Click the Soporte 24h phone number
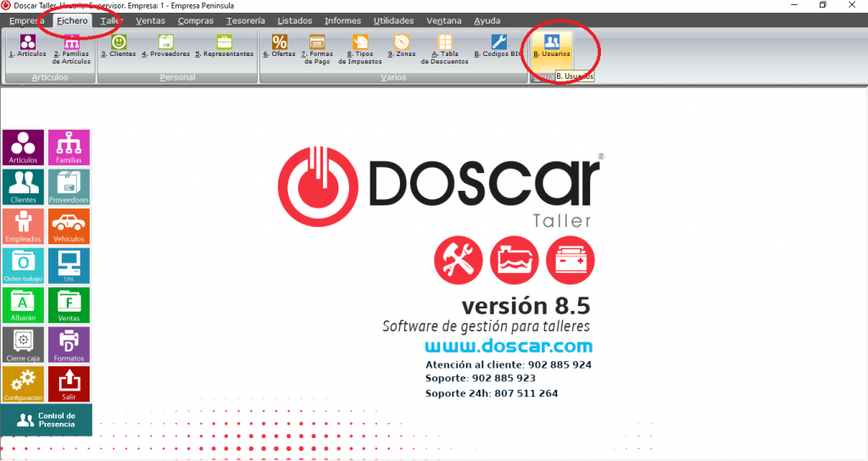The width and height of the screenshot is (868, 461). pyautogui.click(x=526, y=393)
